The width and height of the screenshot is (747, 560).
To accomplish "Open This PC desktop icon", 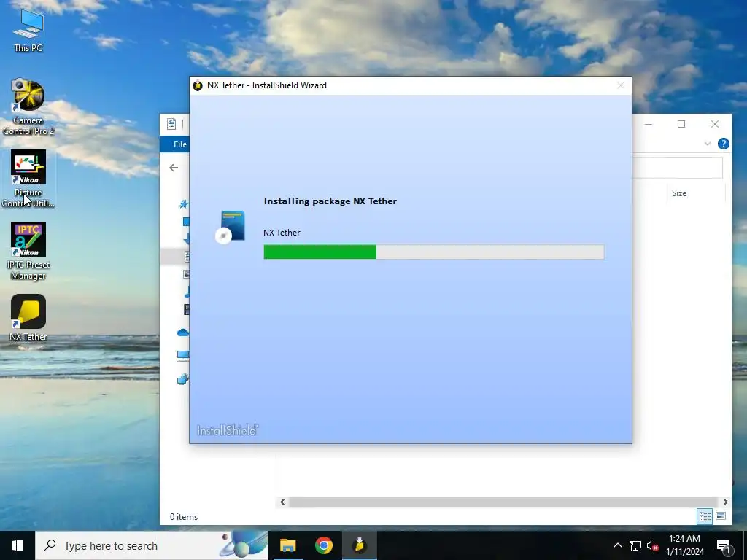I will (x=28, y=30).
